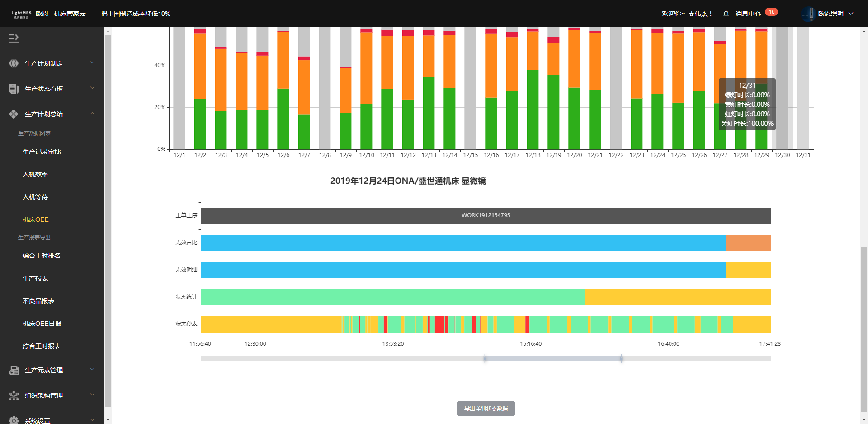The image size is (868, 424).
Task: Select 机床OEE日报 in the sidebar
Action: (x=42, y=324)
